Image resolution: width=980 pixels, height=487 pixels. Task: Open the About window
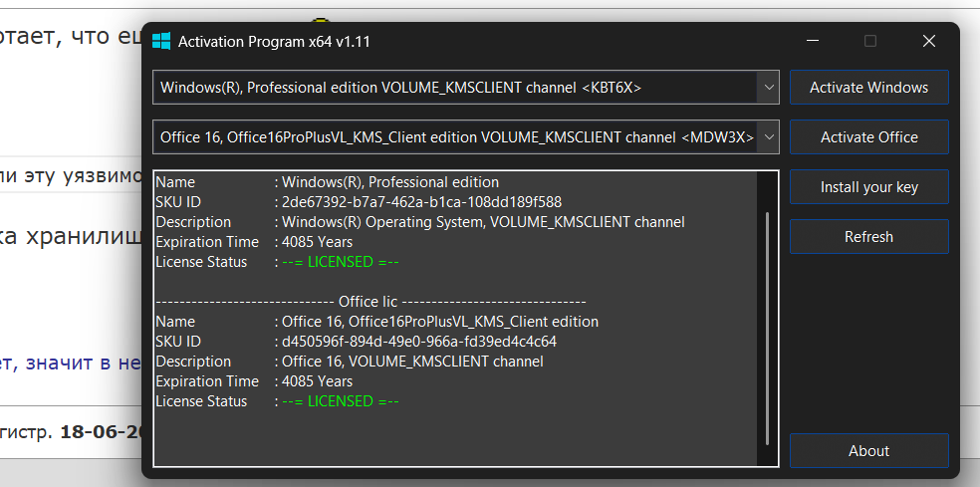point(868,451)
